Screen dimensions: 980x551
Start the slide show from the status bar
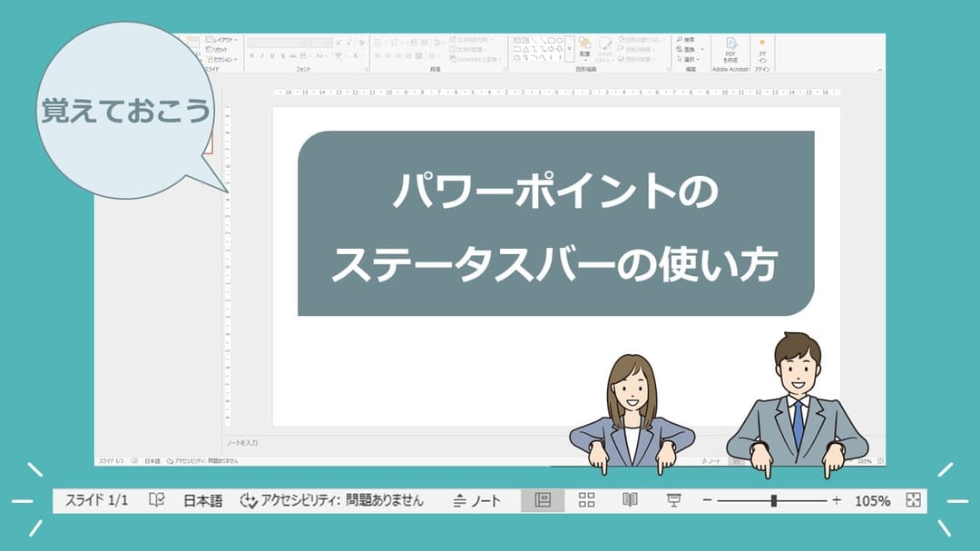click(675, 498)
